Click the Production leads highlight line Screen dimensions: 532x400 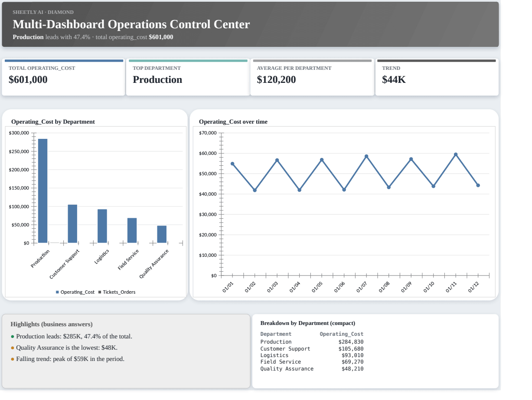click(x=72, y=336)
